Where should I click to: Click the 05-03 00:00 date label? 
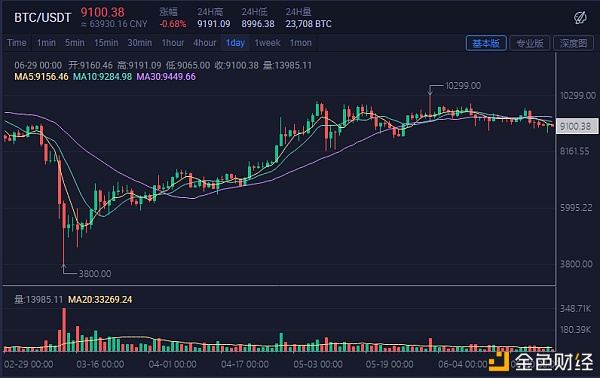point(318,364)
